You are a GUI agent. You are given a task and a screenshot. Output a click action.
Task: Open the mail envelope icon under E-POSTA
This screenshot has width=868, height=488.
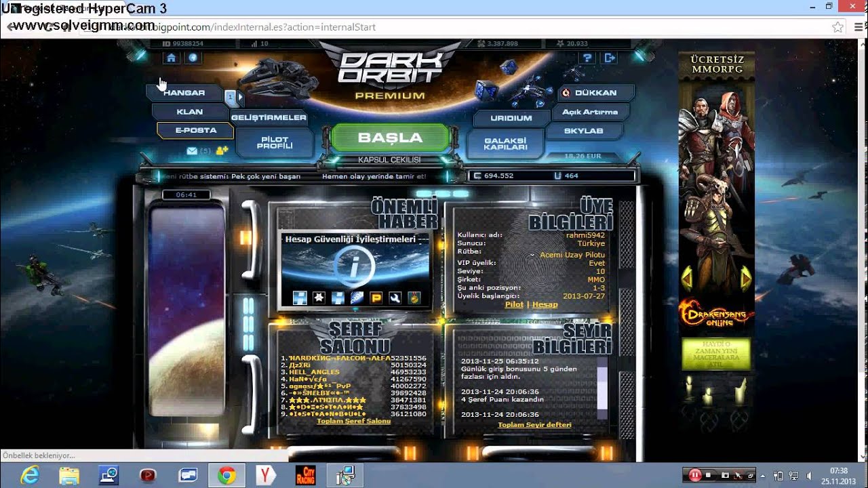pyautogui.click(x=192, y=150)
